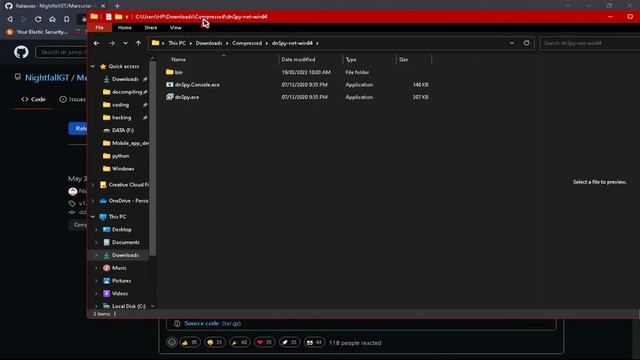Refresh the dnSpy-net-win64 folder view
Screen dimensions: 640x360
coord(527,43)
